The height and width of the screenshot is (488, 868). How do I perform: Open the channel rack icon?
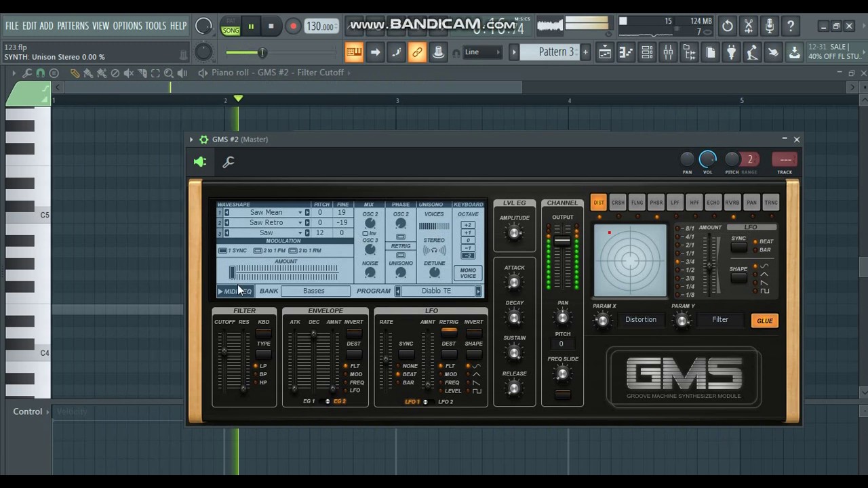[647, 52]
